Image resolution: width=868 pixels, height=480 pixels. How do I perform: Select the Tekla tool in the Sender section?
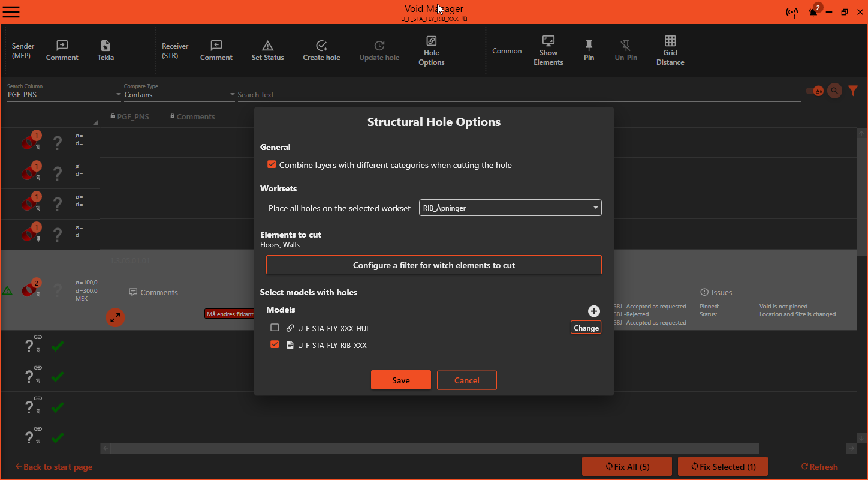pos(105,50)
